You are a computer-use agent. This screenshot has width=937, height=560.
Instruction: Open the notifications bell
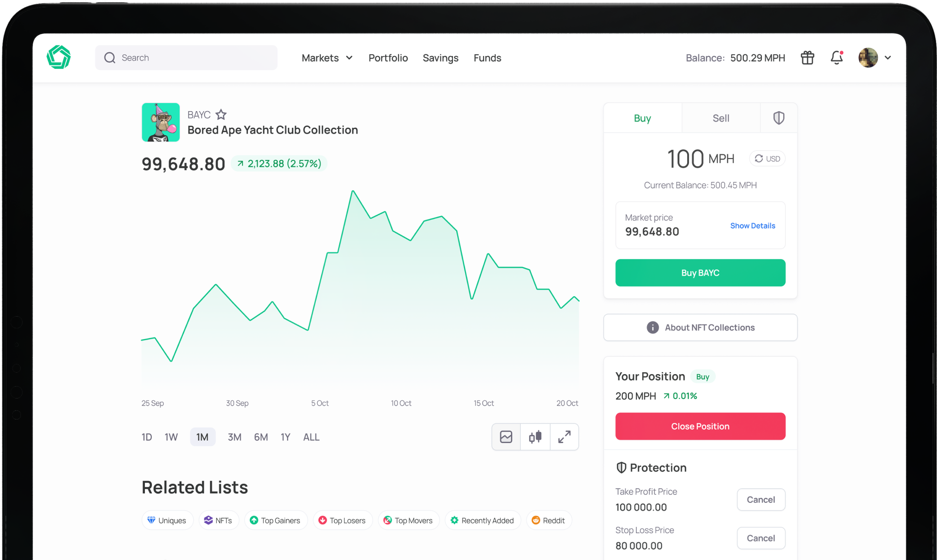coord(836,58)
